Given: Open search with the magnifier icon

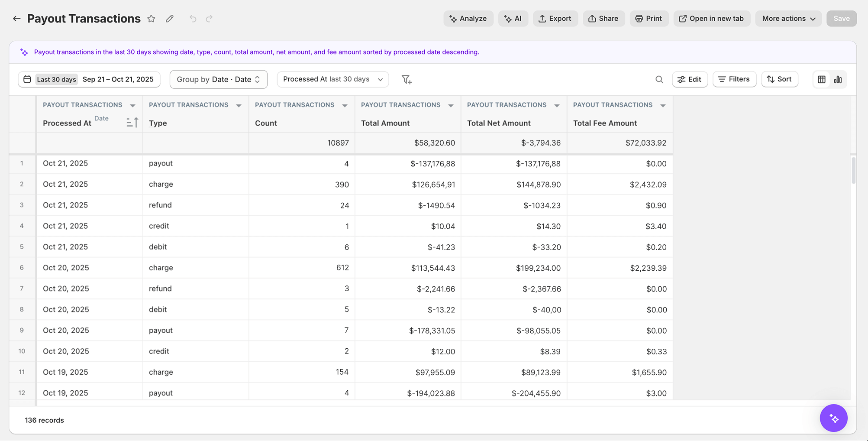Looking at the screenshot, I should (x=659, y=79).
